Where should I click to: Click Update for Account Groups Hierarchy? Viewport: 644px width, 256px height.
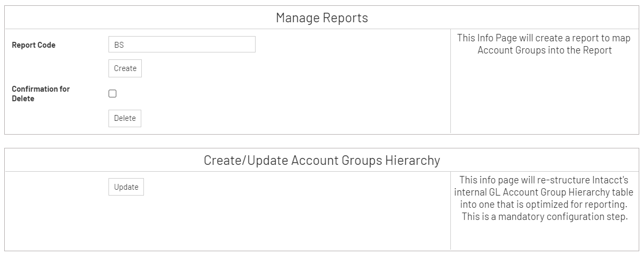126,187
